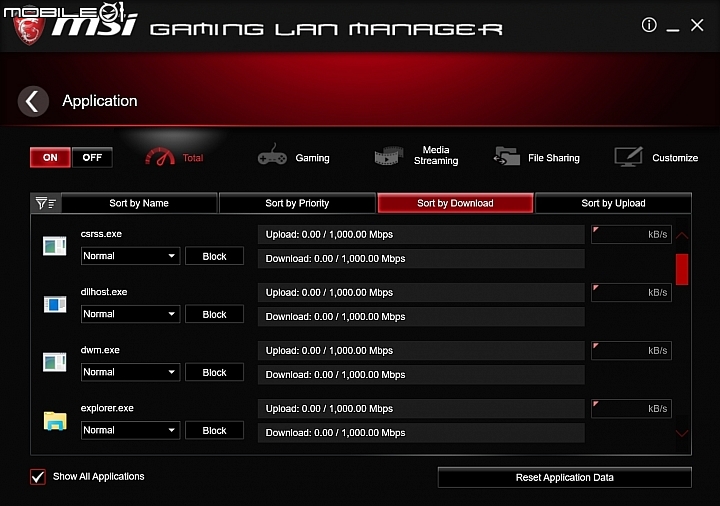Viewport: 720px width, 506px height.
Task: Close the Gaming LAN Manager window
Action: (697, 25)
